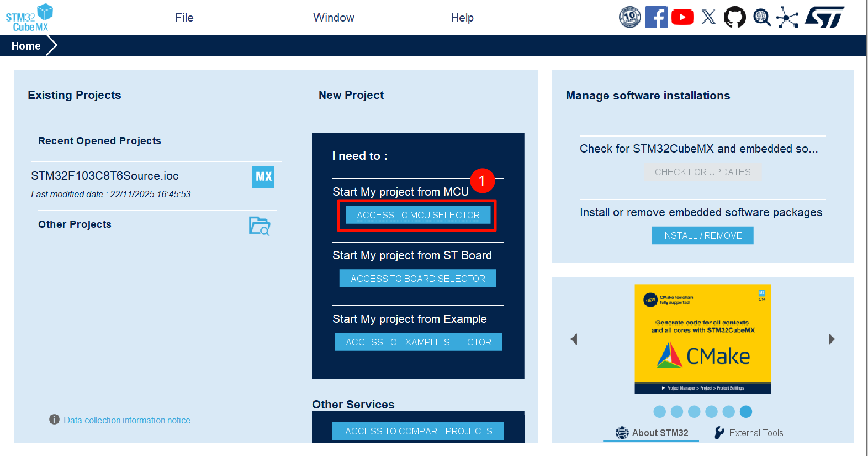Click CHECK FOR UPDATES button

tap(703, 172)
